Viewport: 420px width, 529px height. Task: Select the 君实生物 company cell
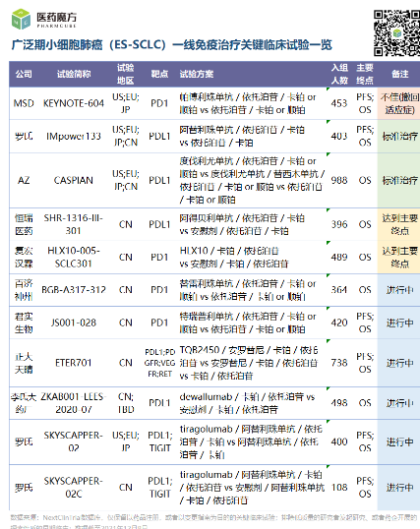pos(24,323)
